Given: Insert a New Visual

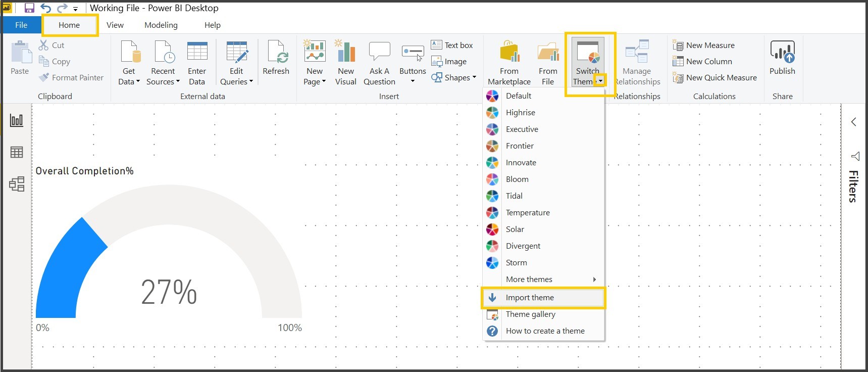Looking at the screenshot, I should [x=346, y=63].
